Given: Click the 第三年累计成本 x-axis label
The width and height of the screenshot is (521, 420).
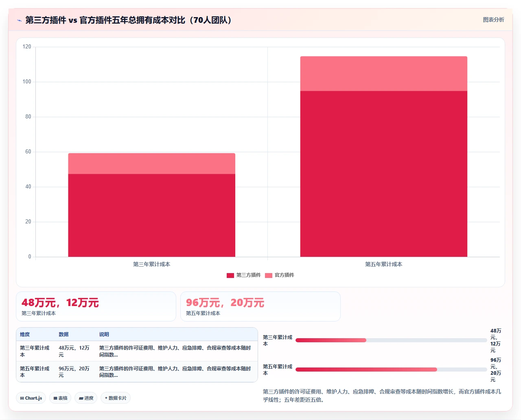Looking at the screenshot, I should click(x=151, y=265).
